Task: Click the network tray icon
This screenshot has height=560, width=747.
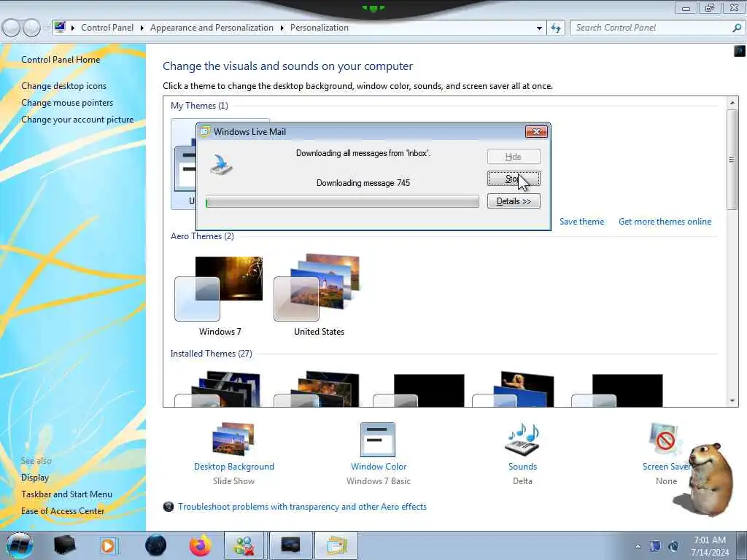Action: click(x=656, y=546)
